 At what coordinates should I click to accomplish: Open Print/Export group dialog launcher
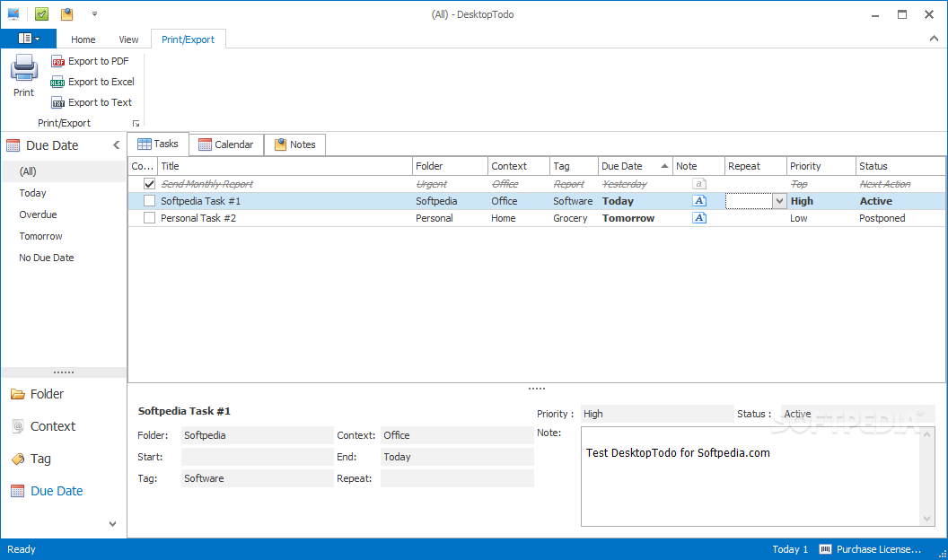coord(136,123)
